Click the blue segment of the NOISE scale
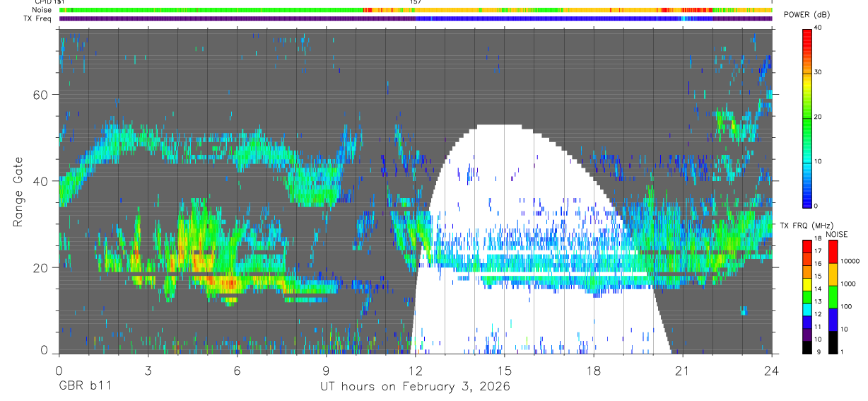The height and width of the screenshot is (401, 868). (832, 318)
